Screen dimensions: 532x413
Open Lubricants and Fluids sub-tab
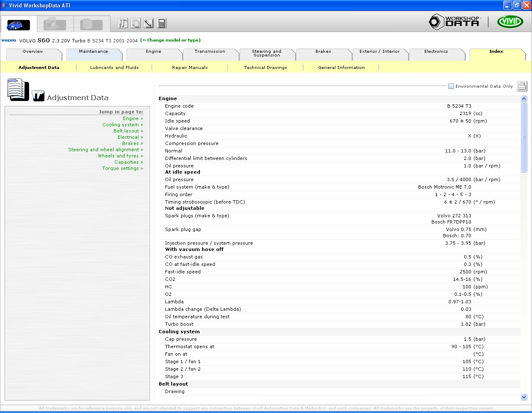pos(114,67)
